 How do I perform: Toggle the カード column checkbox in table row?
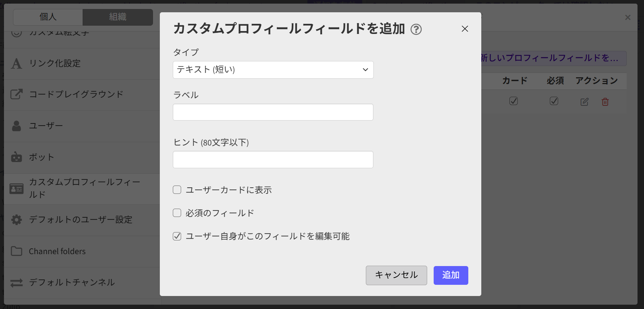[514, 101]
